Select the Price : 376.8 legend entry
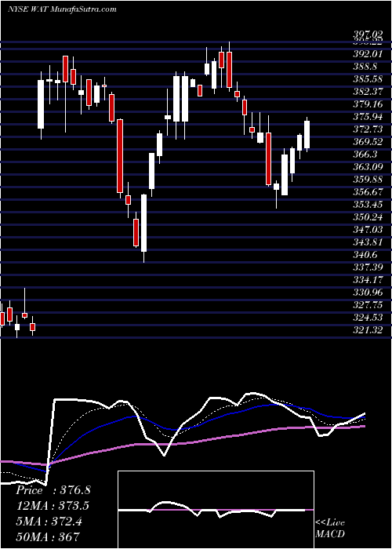Screen dimensions: 392x549 [x=53, y=490]
